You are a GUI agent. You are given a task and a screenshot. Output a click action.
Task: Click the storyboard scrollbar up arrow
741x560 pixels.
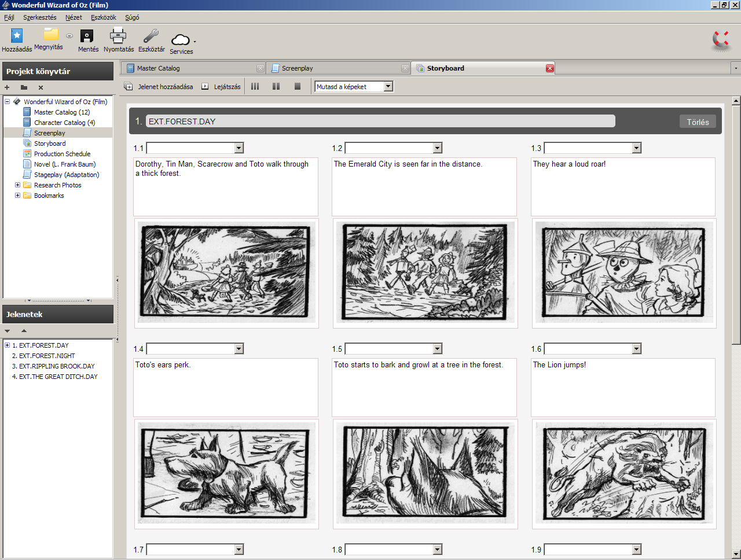pos(736,101)
